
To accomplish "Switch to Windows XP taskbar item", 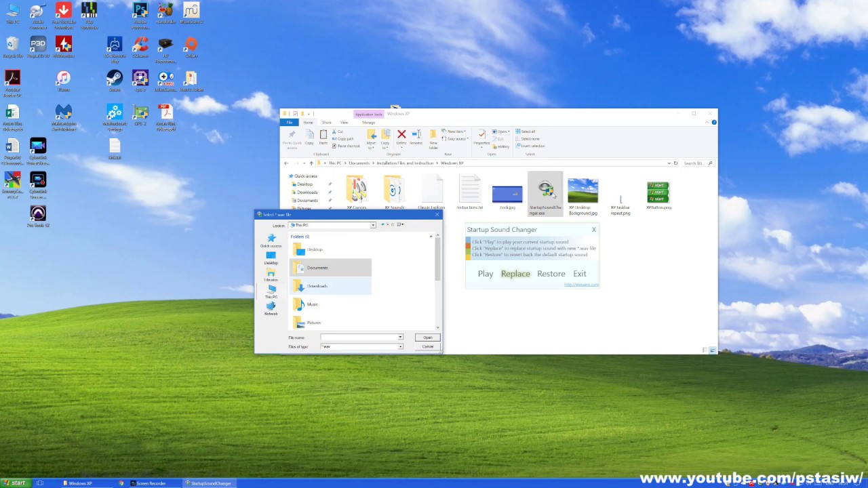I will click(x=87, y=483).
